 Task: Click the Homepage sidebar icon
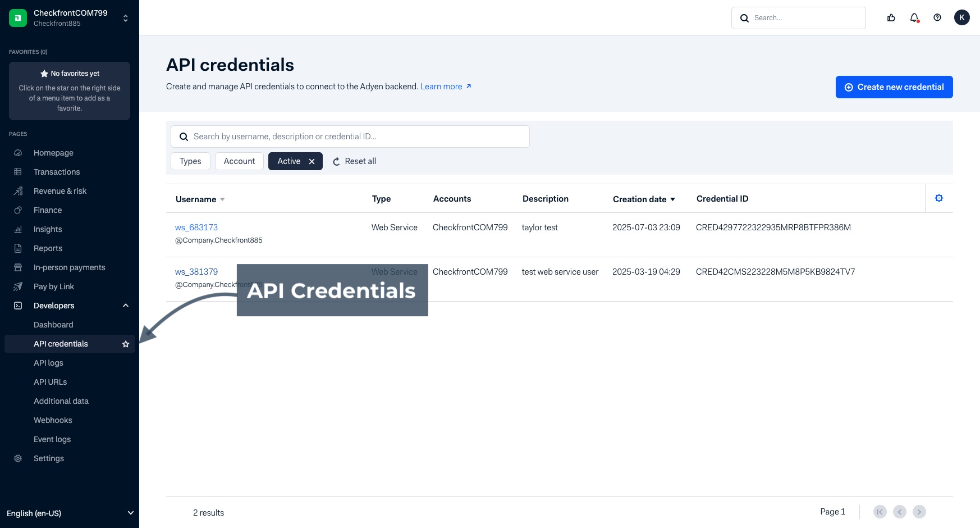tap(18, 153)
